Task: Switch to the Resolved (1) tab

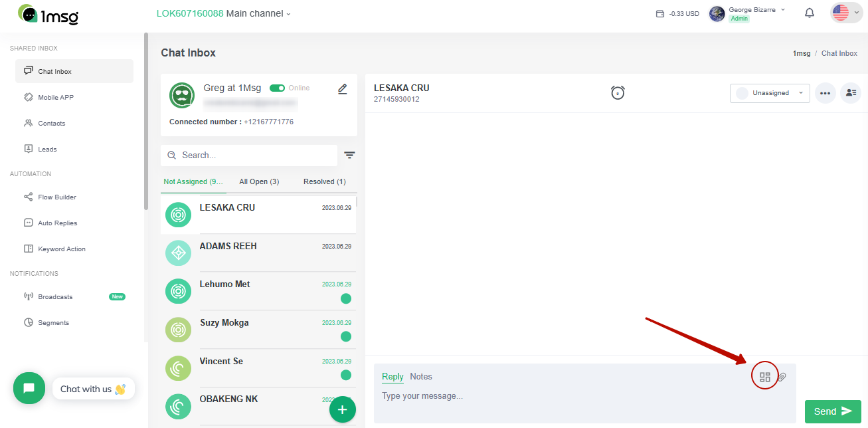Action: [325, 181]
